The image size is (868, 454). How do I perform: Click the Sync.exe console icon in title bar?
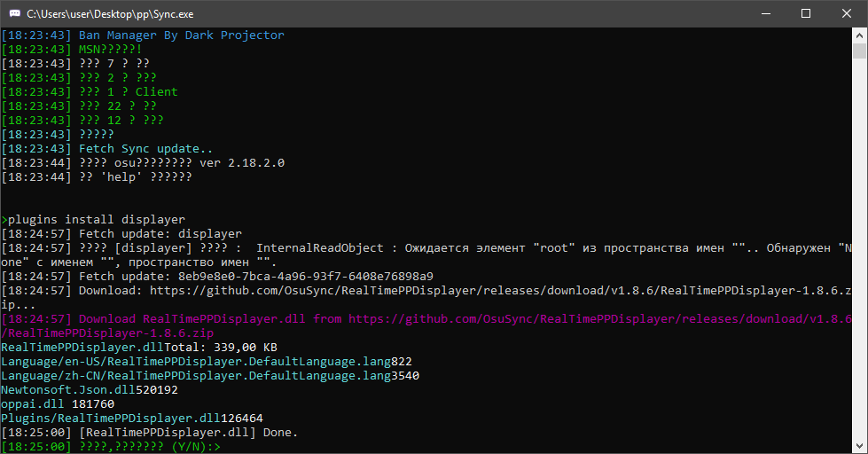[x=15, y=14]
